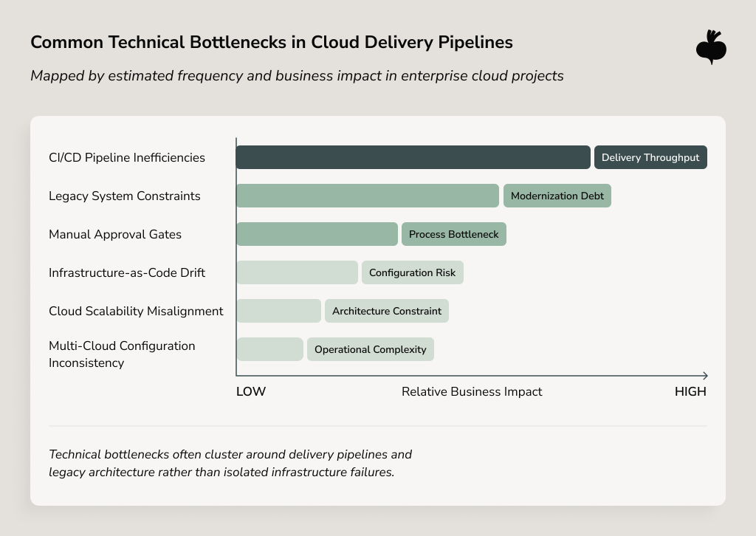The image size is (756, 536).
Task: Click the LOW axis label
Action: (x=251, y=391)
